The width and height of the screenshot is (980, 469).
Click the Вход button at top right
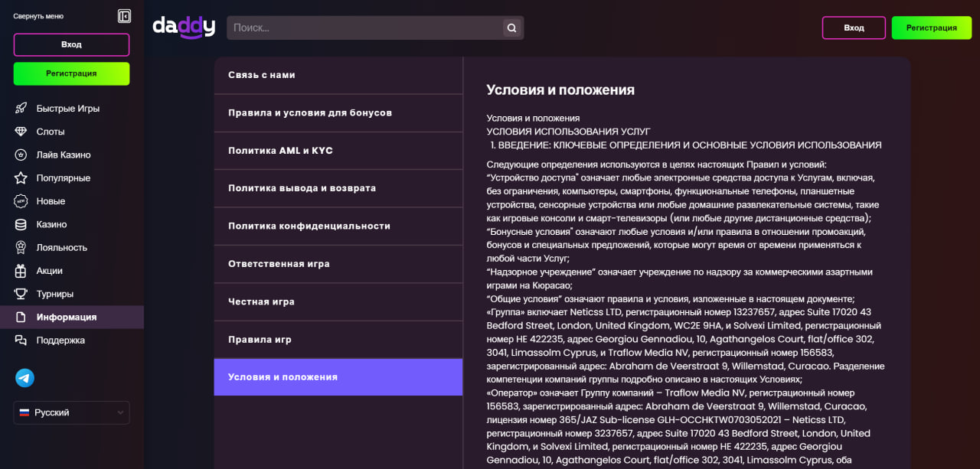(853, 27)
